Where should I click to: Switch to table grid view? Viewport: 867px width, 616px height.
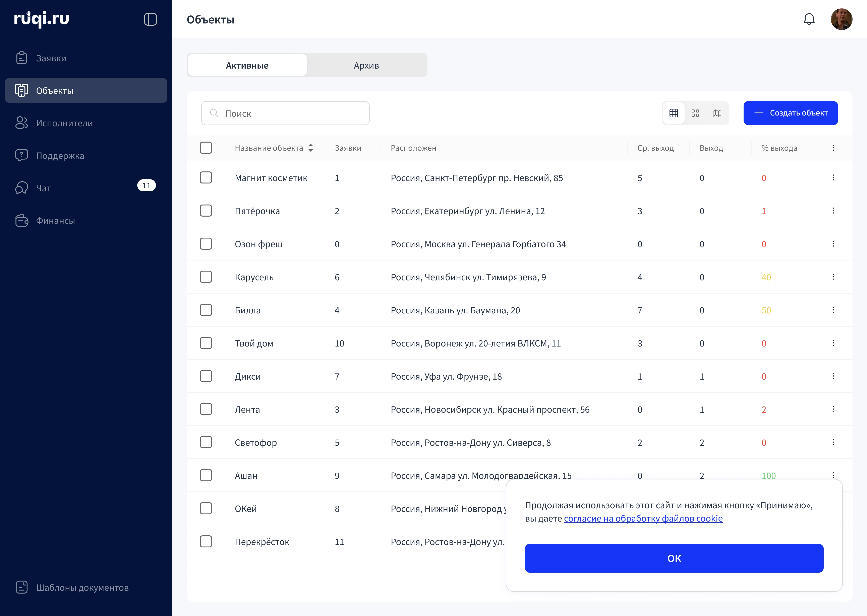(x=673, y=113)
